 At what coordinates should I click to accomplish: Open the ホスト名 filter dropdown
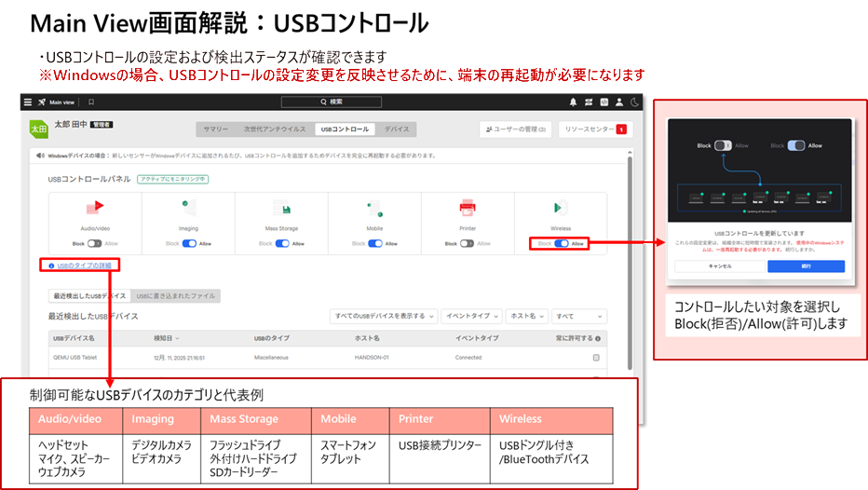click(x=527, y=317)
